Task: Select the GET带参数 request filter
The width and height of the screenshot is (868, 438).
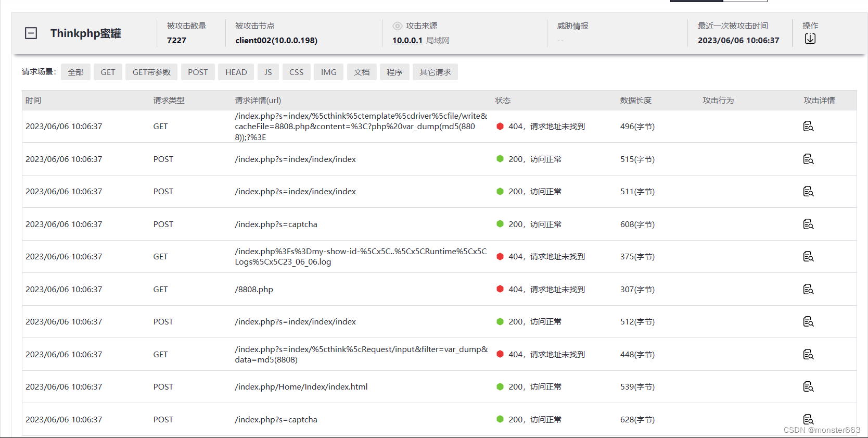Action: point(151,72)
